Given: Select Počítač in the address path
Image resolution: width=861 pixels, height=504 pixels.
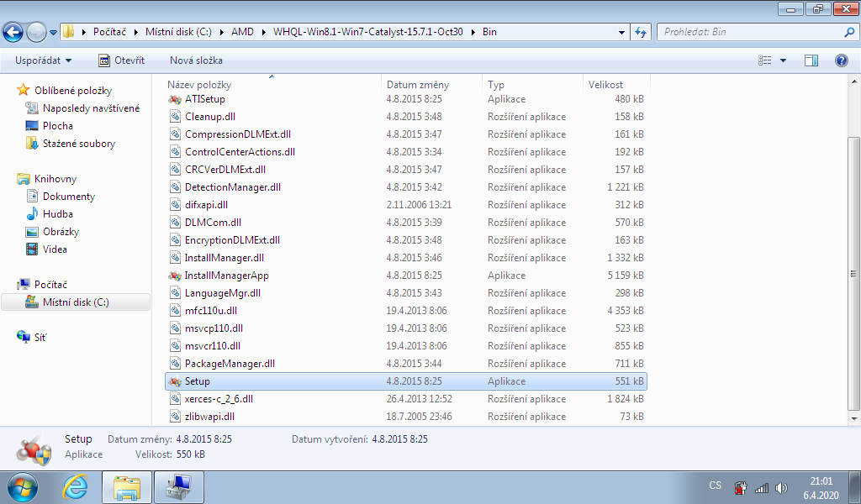Looking at the screenshot, I should [109, 32].
